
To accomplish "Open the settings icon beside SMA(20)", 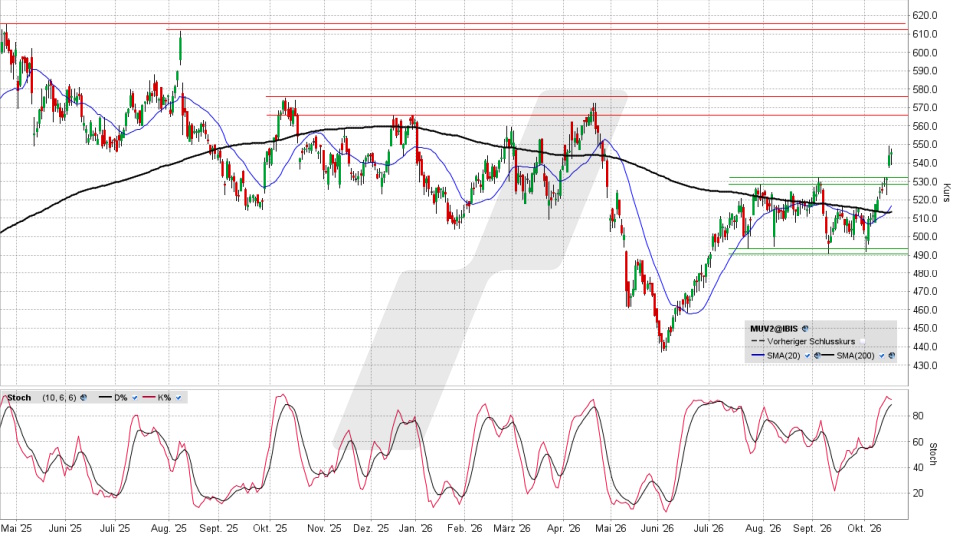I will tap(817, 356).
